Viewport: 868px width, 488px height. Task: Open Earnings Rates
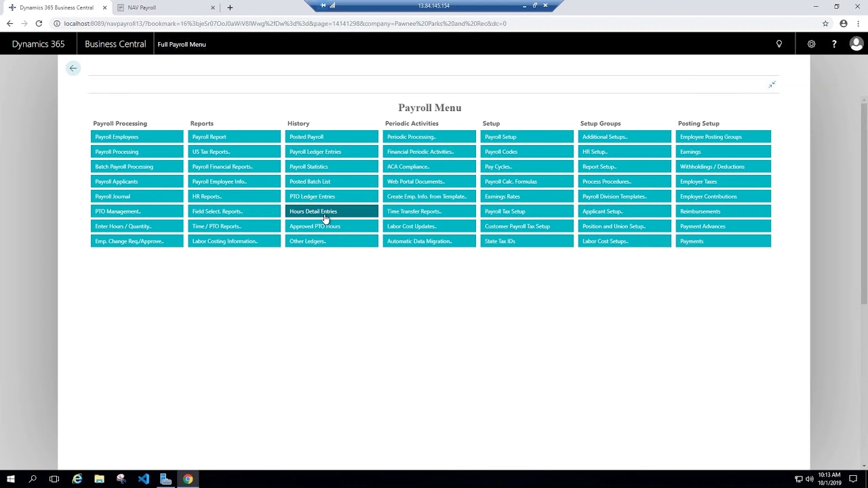click(x=527, y=197)
